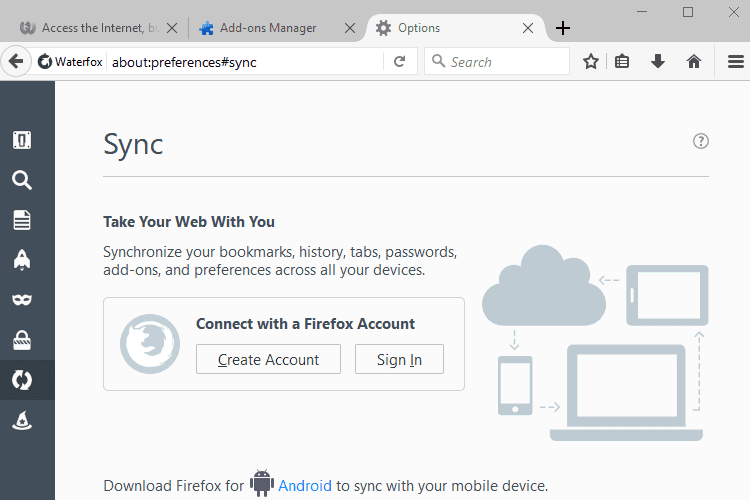Open the Downloads arrow icon
This screenshot has height=500, width=750.
658,61
